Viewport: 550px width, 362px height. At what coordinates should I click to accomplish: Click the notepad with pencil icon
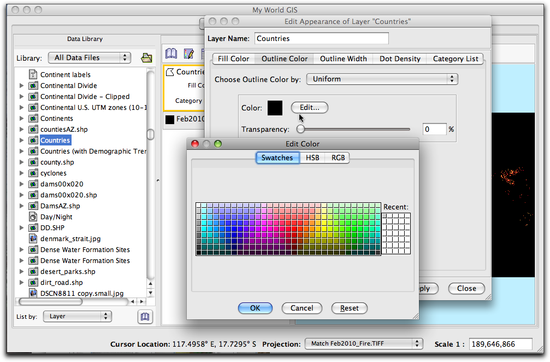click(x=189, y=54)
